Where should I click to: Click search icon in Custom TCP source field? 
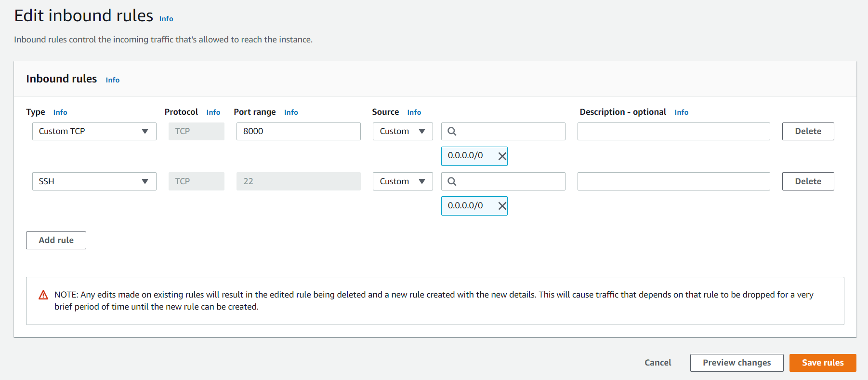tap(452, 131)
